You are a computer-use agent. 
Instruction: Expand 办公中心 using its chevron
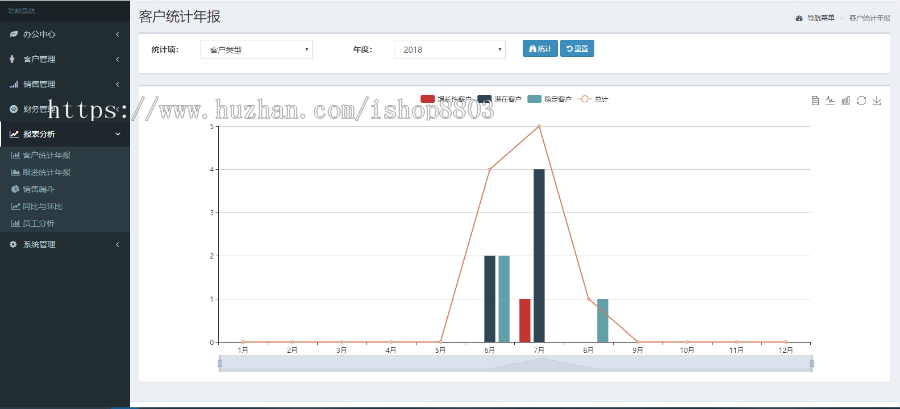pyautogui.click(x=117, y=34)
